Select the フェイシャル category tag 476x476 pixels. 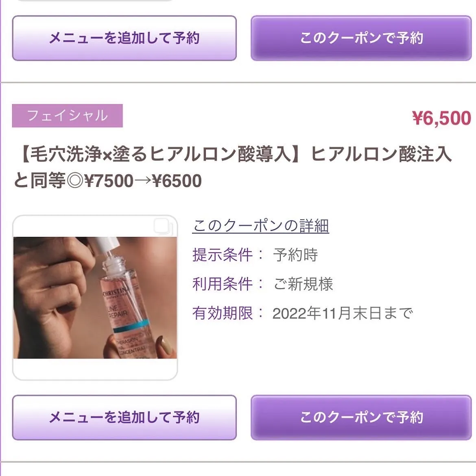click(67, 116)
